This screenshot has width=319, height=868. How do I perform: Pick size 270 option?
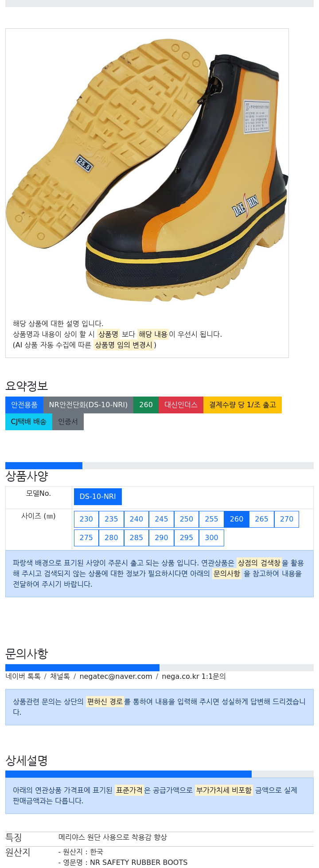point(287,519)
